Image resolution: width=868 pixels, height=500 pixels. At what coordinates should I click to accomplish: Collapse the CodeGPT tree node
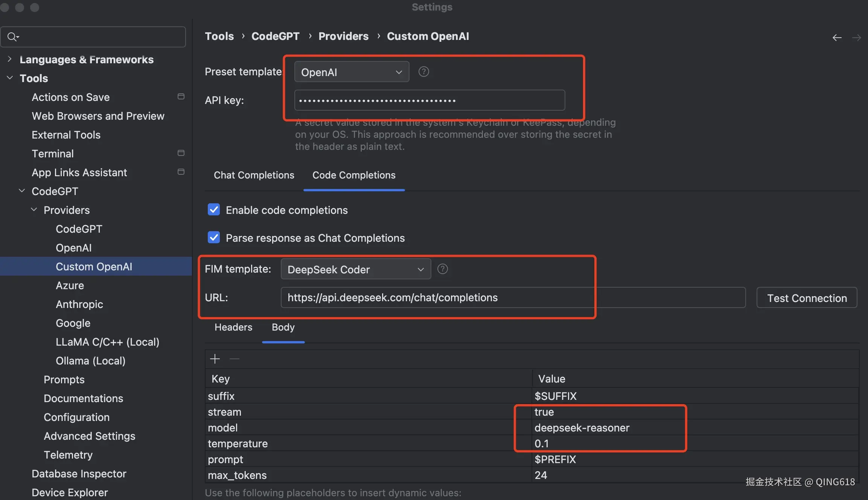(x=22, y=191)
